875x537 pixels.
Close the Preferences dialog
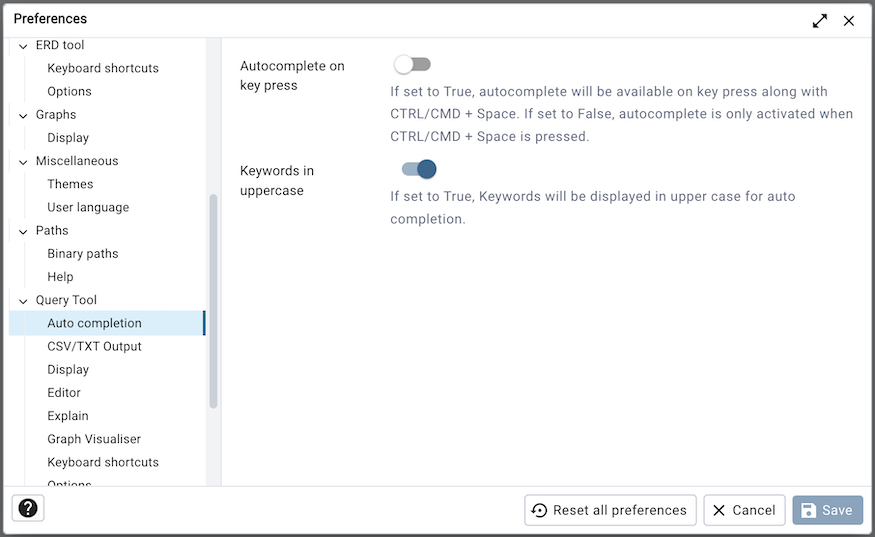coord(849,20)
